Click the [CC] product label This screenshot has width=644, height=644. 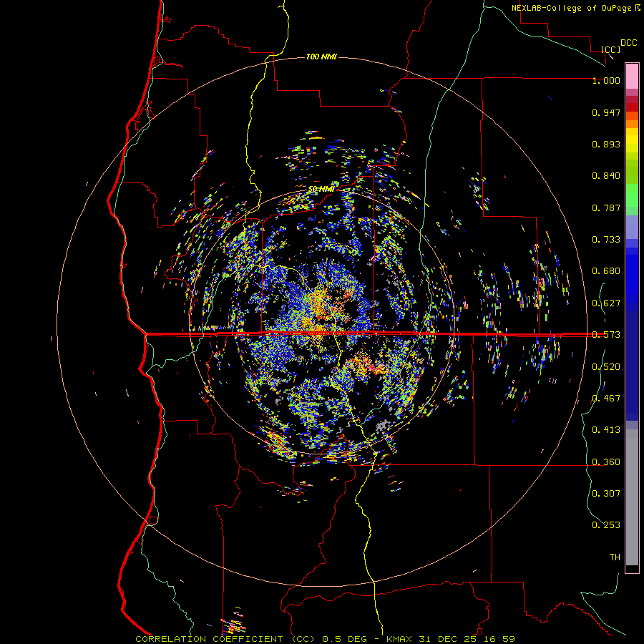point(610,49)
